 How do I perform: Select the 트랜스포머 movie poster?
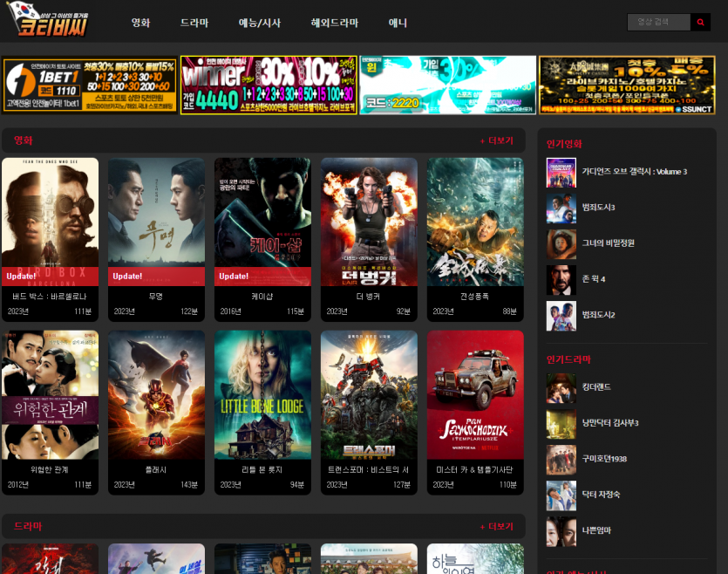[370, 394]
